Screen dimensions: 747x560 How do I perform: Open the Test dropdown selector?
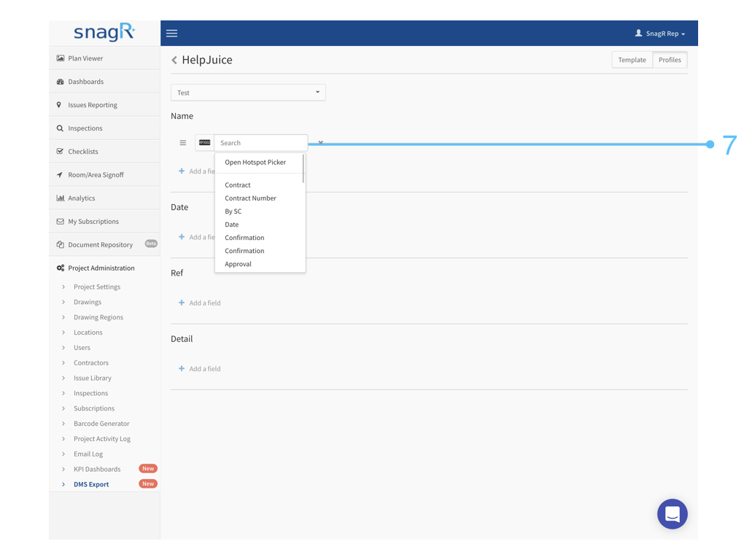tap(248, 93)
